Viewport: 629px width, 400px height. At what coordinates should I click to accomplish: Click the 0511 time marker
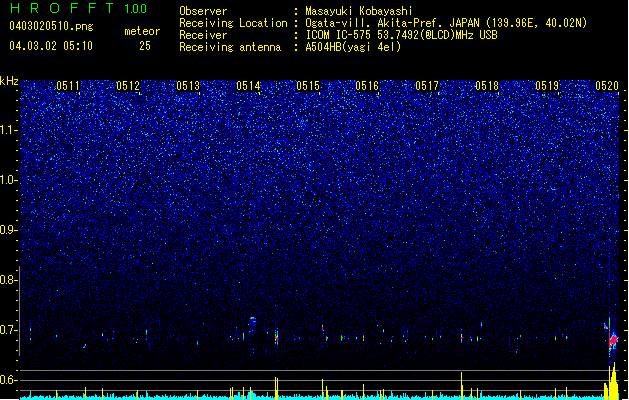click(68, 86)
